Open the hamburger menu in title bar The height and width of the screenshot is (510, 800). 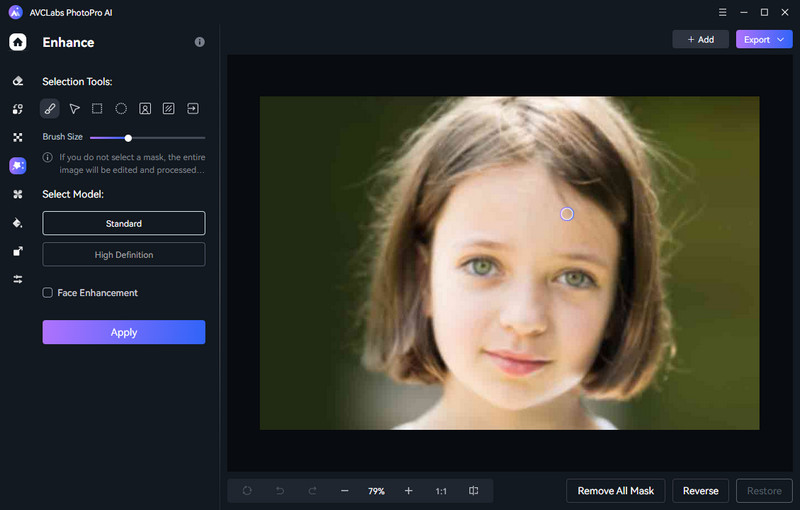(722, 12)
